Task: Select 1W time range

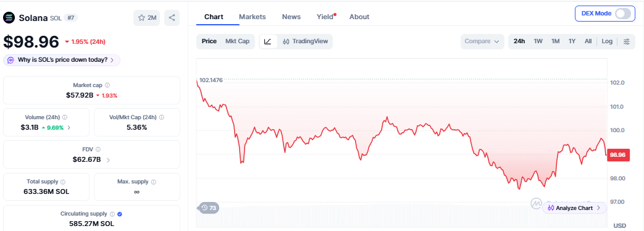Action: pos(538,41)
